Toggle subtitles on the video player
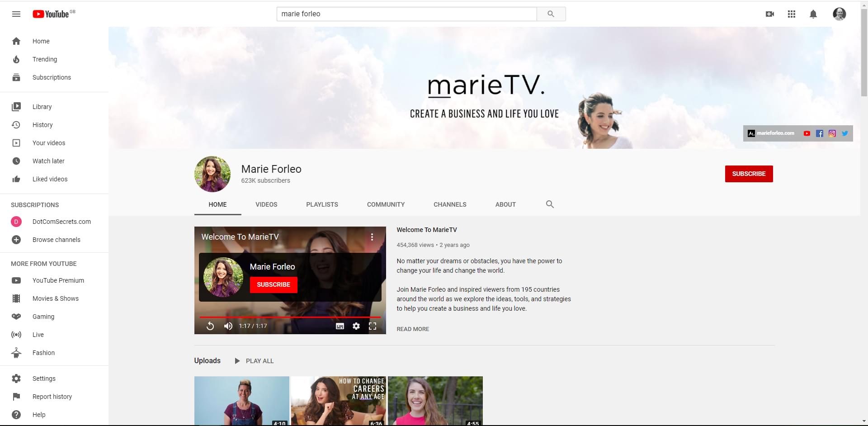 click(340, 326)
